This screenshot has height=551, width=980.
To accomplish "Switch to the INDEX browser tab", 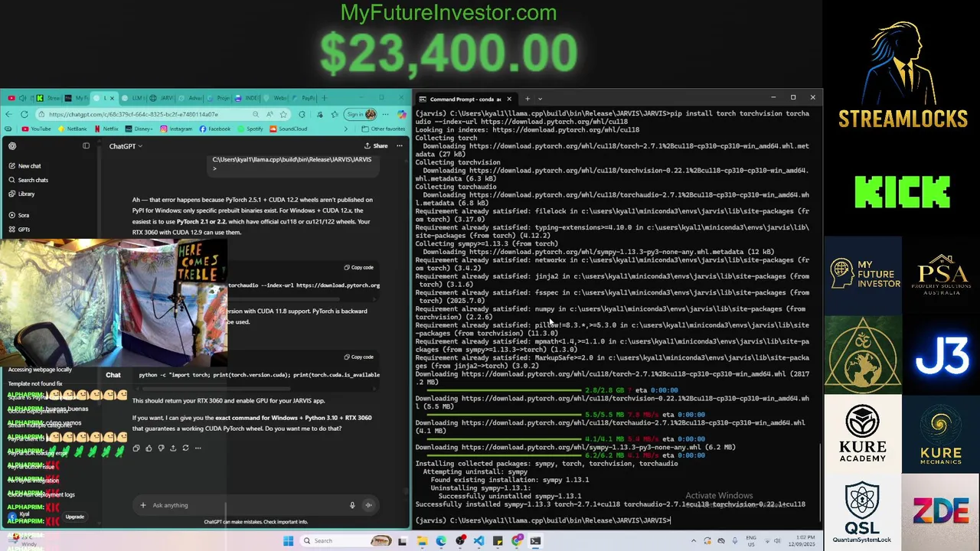I will pos(247,98).
